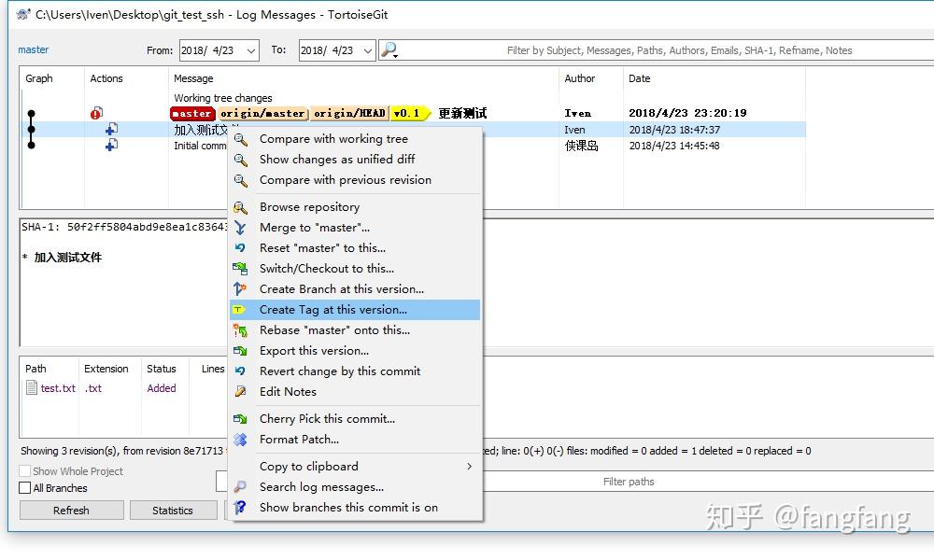
Task: Click the Actions column header
Action: click(106, 78)
